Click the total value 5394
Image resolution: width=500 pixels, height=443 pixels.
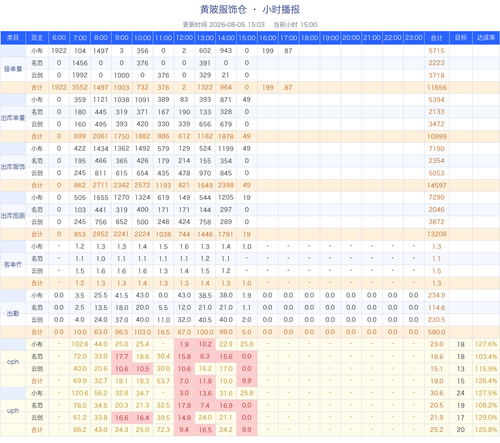[x=436, y=100]
